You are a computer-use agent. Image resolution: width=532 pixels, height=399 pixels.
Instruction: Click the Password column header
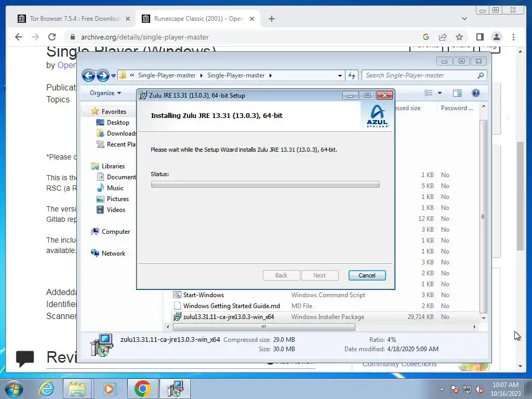tap(457, 108)
